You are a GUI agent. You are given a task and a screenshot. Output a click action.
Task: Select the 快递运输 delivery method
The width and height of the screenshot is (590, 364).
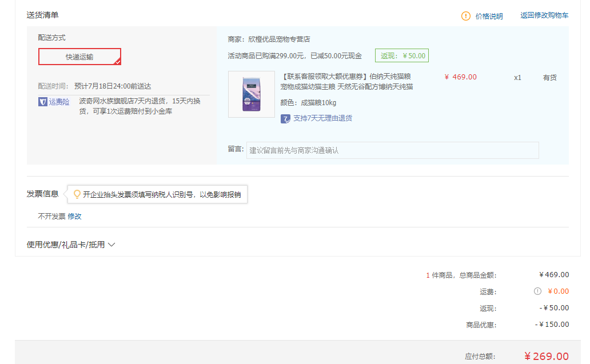pyautogui.click(x=79, y=57)
